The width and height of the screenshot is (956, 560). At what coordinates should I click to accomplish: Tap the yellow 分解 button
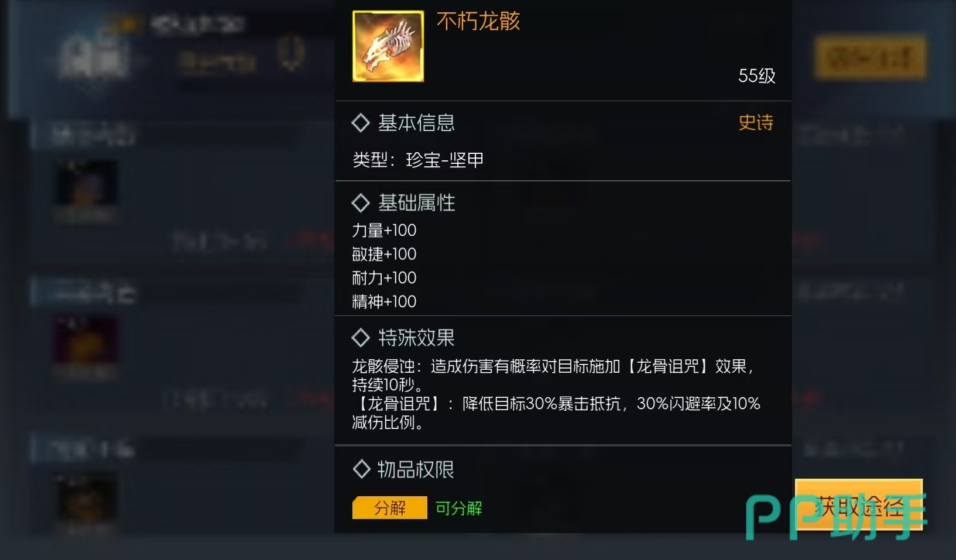pyautogui.click(x=390, y=508)
